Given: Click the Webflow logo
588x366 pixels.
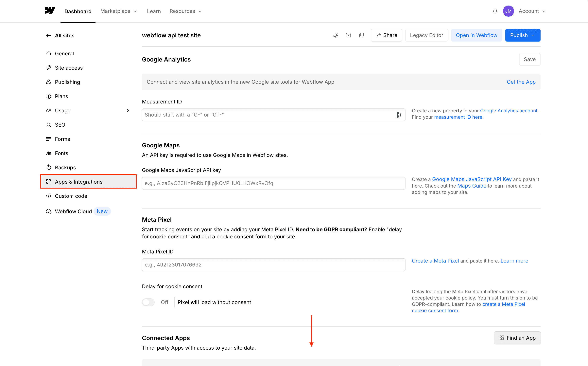Looking at the screenshot, I should (50, 11).
